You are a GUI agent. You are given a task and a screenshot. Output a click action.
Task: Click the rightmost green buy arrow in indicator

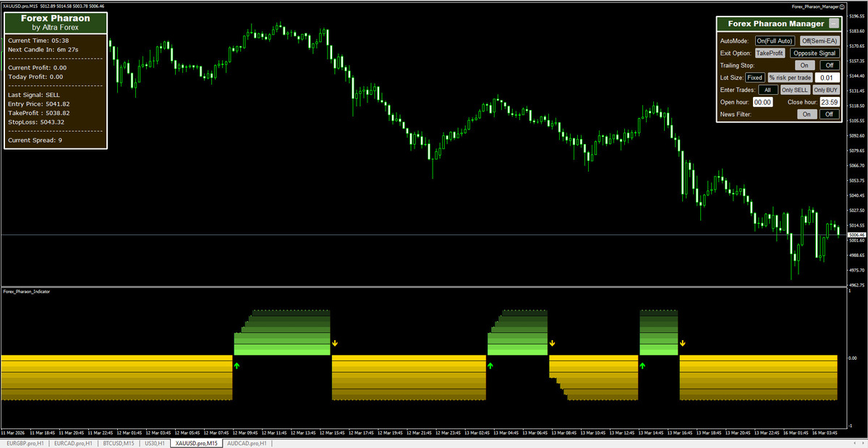pyautogui.click(x=643, y=366)
